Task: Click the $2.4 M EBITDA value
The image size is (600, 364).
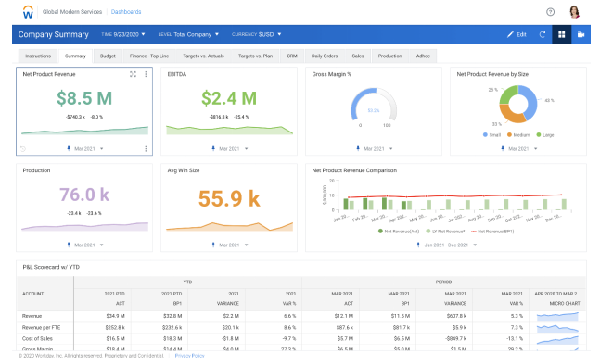Action: click(x=229, y=98)
